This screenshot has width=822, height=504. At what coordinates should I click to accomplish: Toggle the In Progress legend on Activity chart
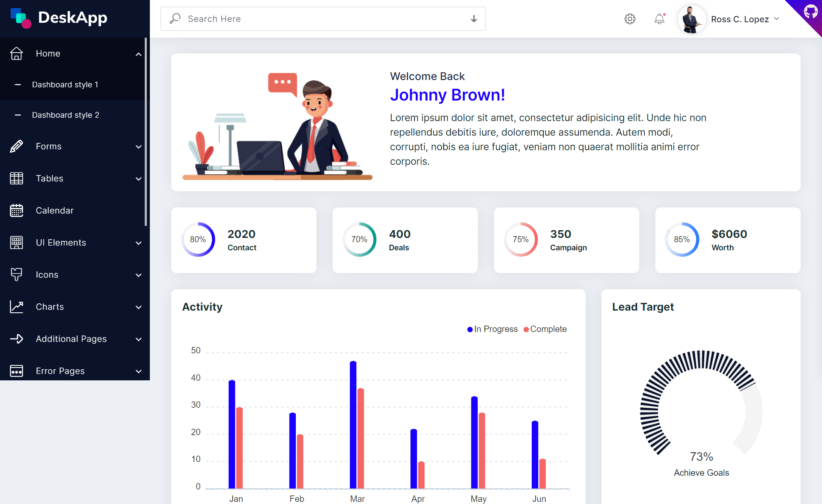[492, 329]
